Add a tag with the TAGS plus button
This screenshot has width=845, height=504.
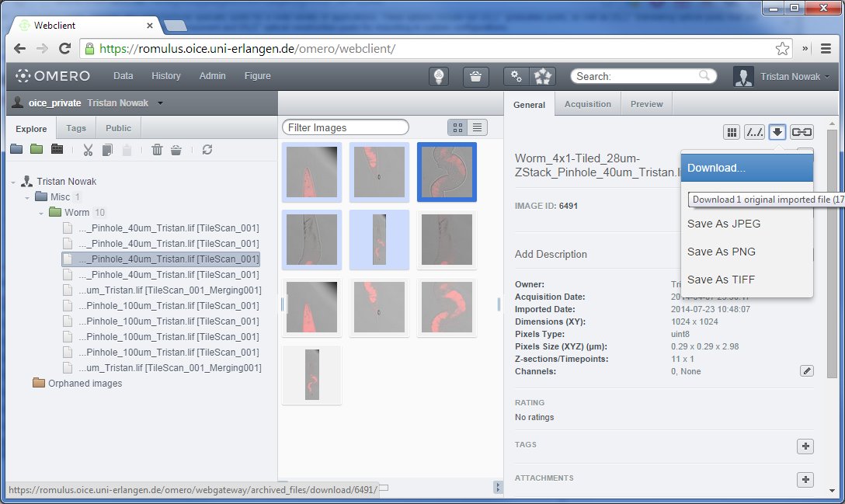[805, 446]
